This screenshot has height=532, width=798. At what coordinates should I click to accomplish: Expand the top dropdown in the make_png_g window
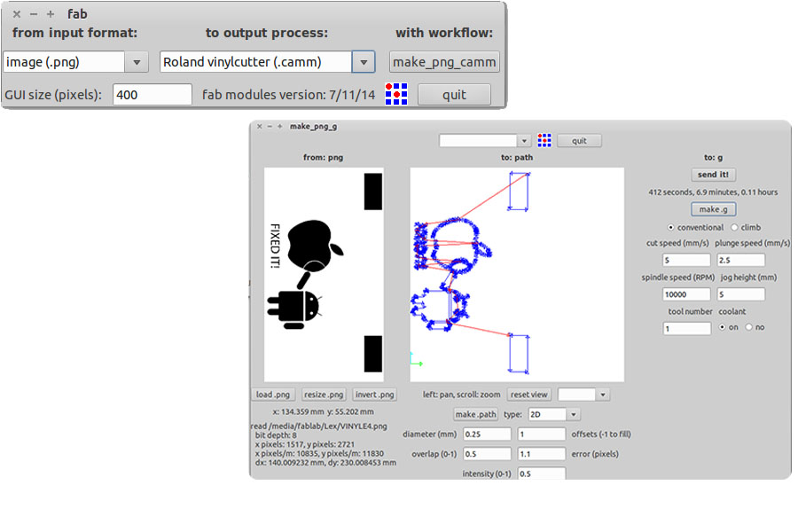(x=524, y=141)
